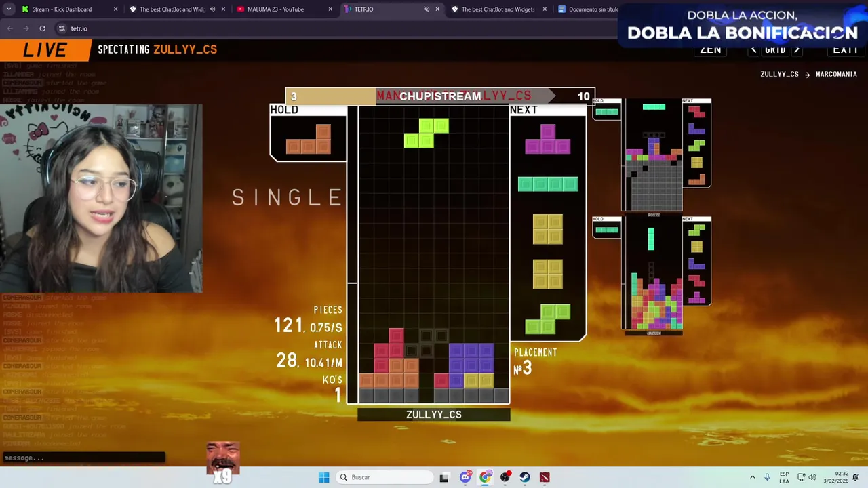The width and height of the screenshot is (868, 488).
Task: Click the SPECTATING ZULLYY_CS label
Action: pos(157,49)
